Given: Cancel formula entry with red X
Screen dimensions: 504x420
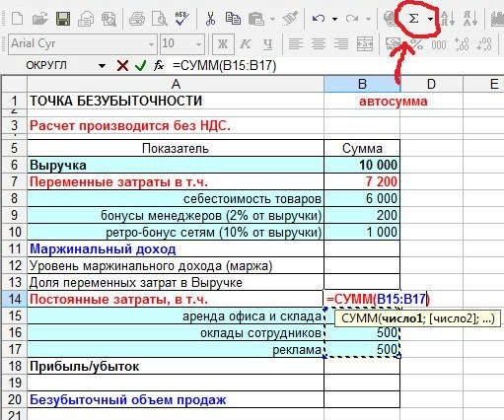Looking at the screenshot, I should (x=122, y=66).
